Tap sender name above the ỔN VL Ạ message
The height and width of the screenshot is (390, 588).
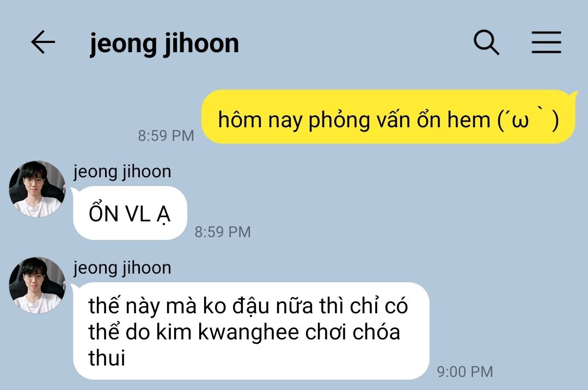click(x=122, y=171)
